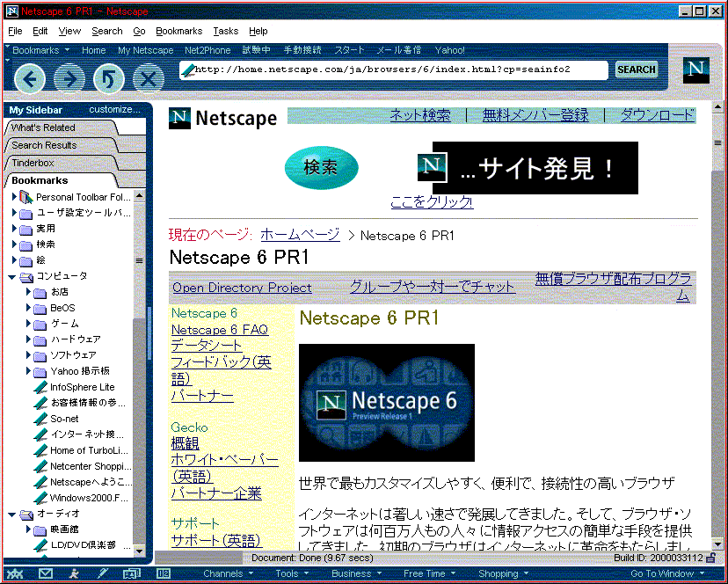Click the Netscape N throbber beside SEARCH

click(x=696, y=70)
